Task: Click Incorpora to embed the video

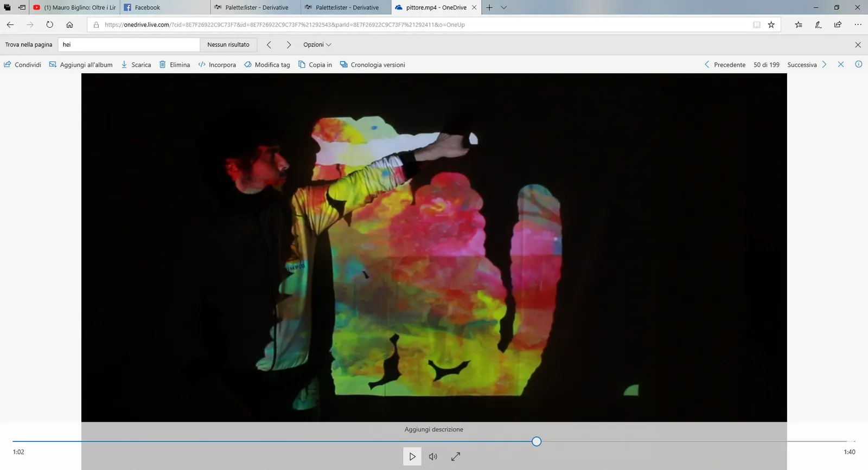Action: [x=217, y=65]
